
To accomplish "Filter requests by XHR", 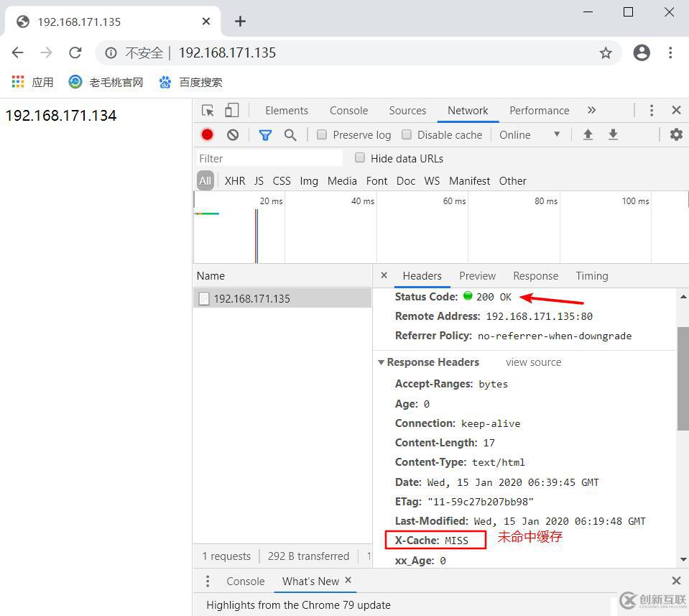I will point(235,180).
